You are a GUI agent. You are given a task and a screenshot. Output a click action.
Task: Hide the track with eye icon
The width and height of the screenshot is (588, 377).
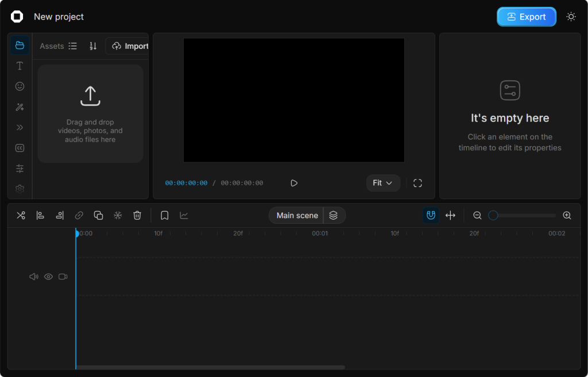click(x=48, y=277)
